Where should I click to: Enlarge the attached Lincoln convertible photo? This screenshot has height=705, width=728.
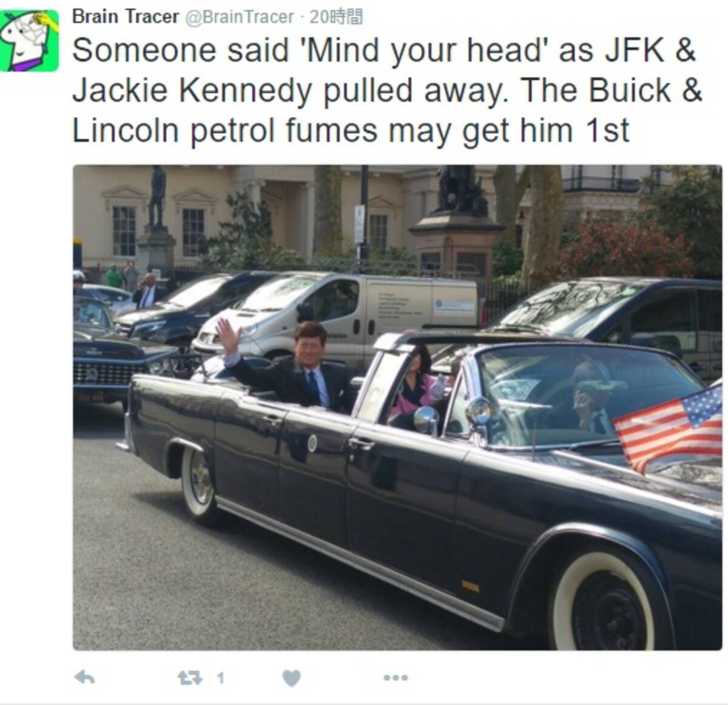point(397,407)
